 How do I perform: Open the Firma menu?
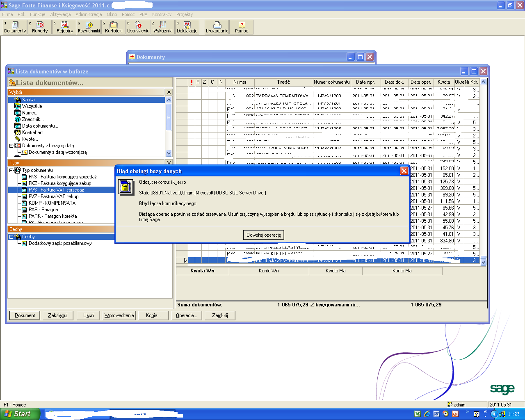click(x=7, y=14)
